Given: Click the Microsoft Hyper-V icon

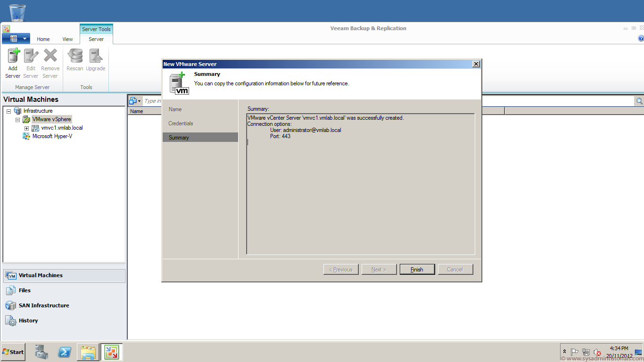Looking at the screenshot, I should 26,136.
